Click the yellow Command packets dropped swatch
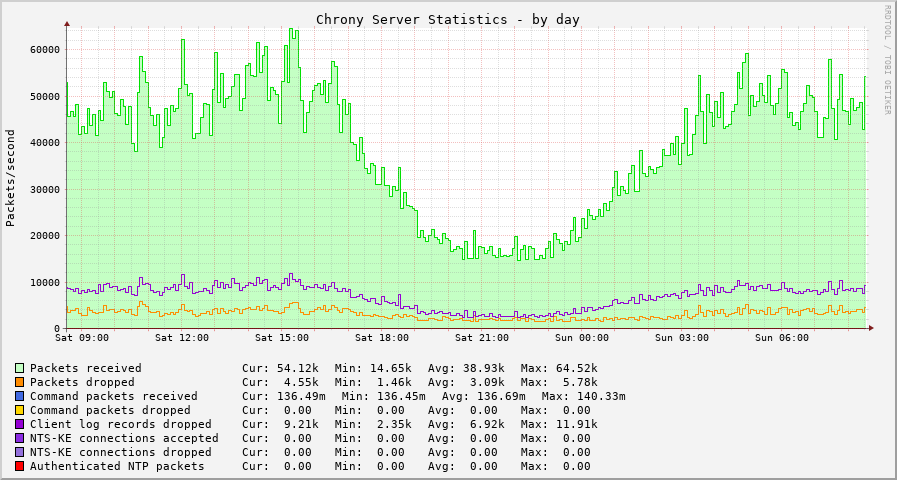The width and height of the screenshot is (897, 480). [20, 410]
